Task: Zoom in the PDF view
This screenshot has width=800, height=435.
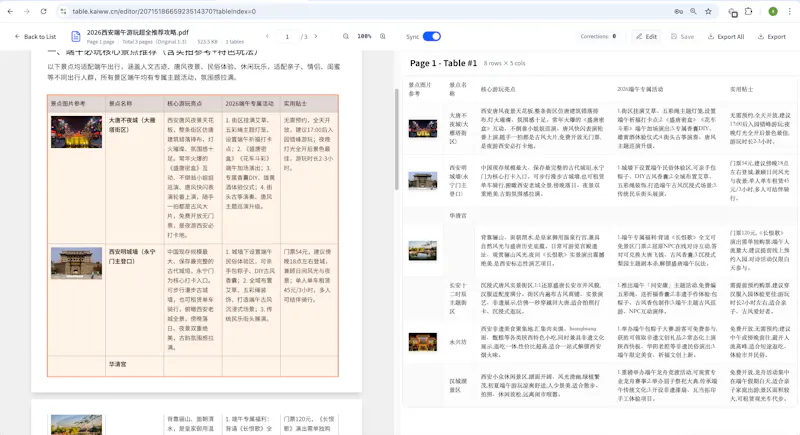Action: 383,36
